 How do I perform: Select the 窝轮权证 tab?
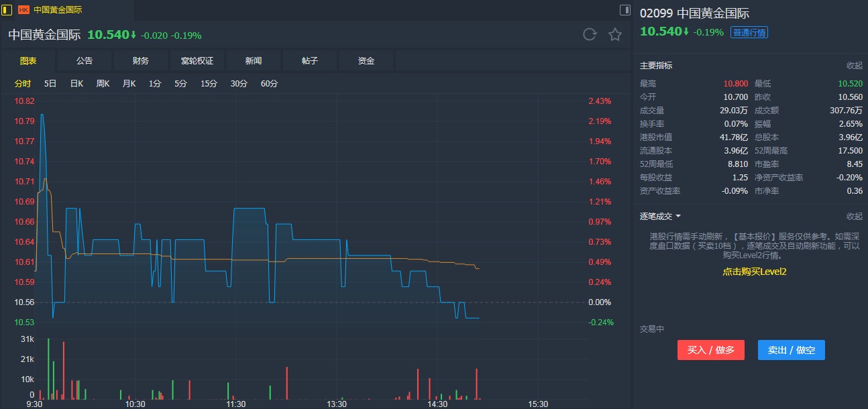coord(197,61)
